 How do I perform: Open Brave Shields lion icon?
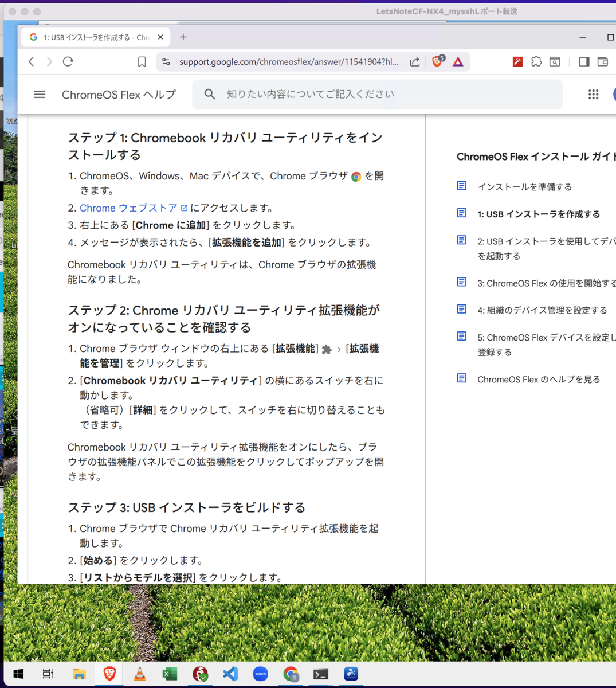[437, 61]
